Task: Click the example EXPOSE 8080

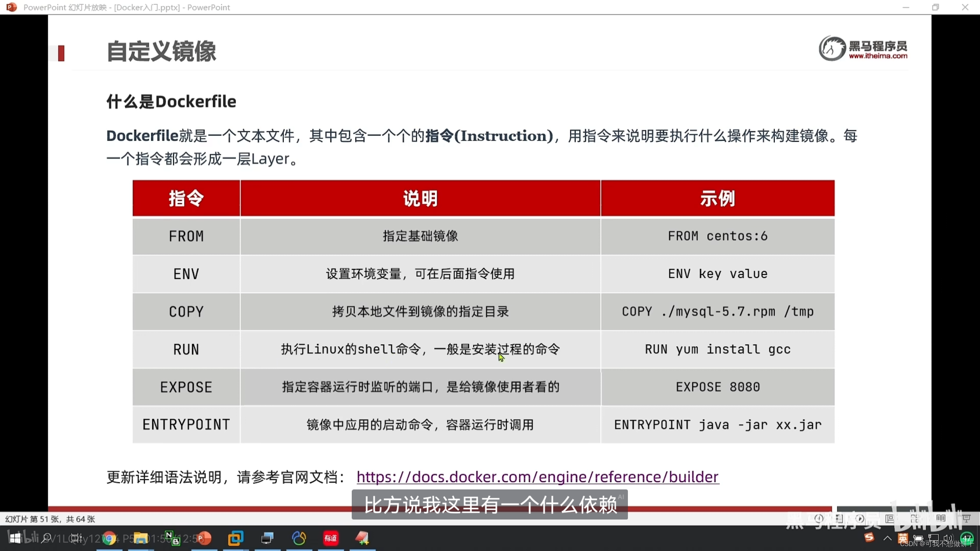Action: pyautogui.click(x=718, y=387)
